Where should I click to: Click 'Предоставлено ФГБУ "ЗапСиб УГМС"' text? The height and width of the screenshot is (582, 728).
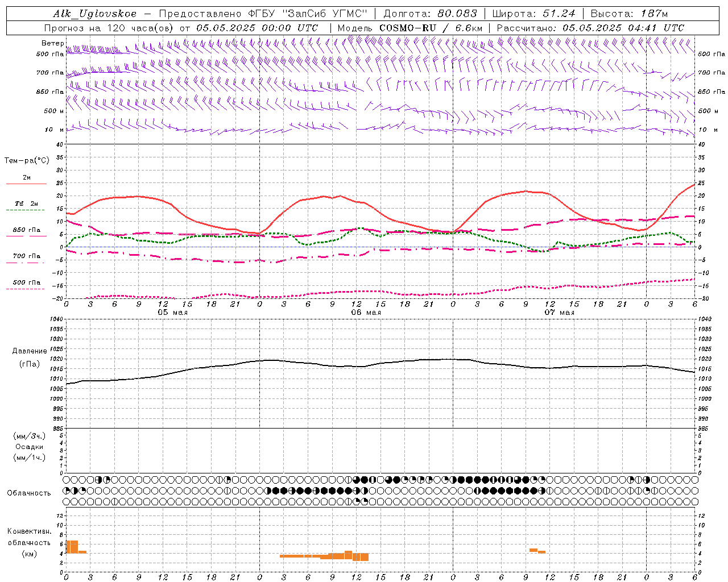coord(263,14)
